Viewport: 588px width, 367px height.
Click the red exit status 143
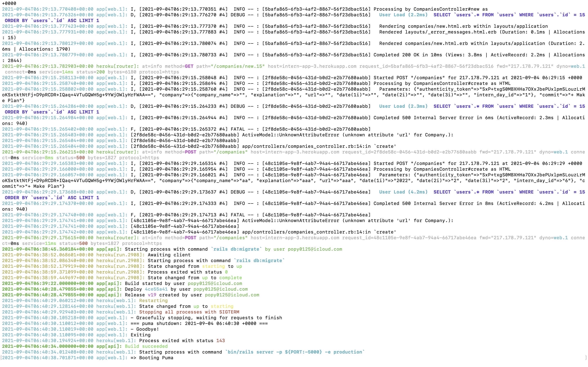coord(220,340)
